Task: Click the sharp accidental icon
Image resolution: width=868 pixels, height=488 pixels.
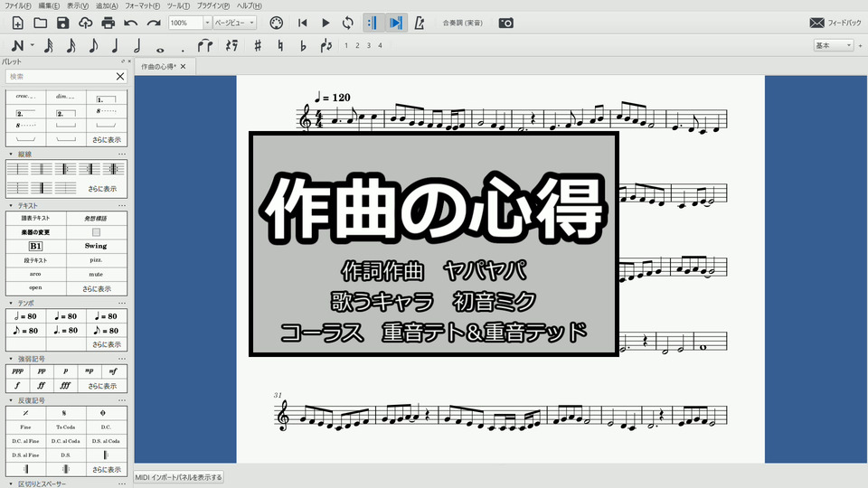Action: tap(258, 45)
